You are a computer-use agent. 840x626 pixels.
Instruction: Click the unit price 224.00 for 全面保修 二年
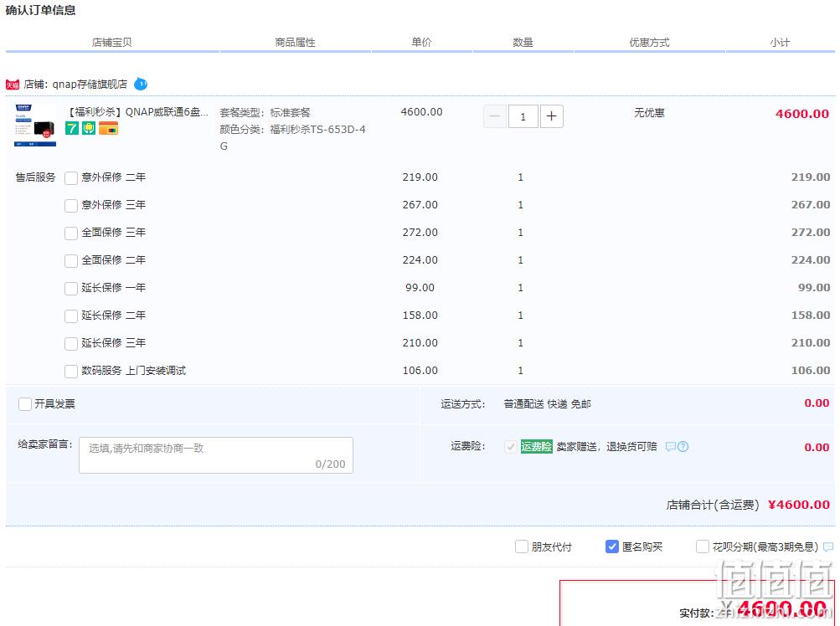(420, 260)
